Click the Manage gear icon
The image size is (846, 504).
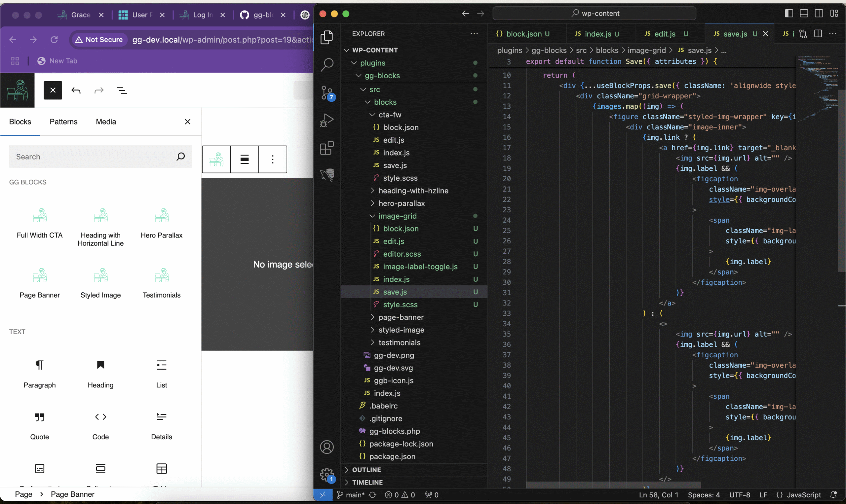[327, 474]
